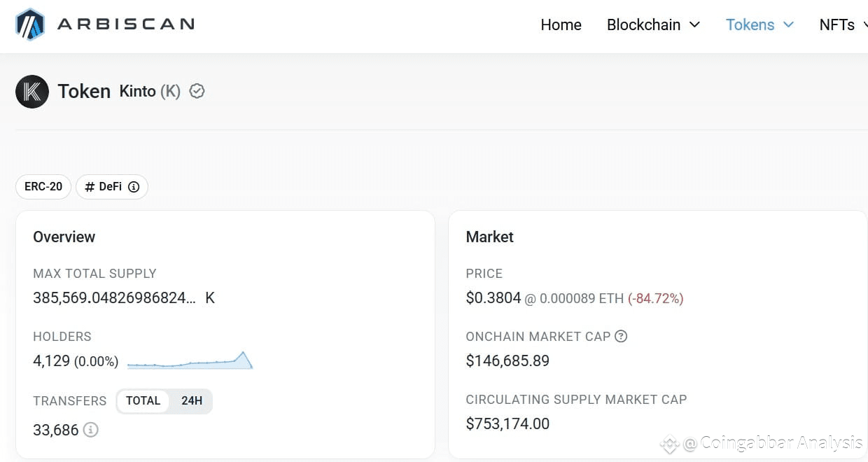The height and width of the screenshot is (462, 868).
Task: Go to the Home menu item
Action: [561, 24]
